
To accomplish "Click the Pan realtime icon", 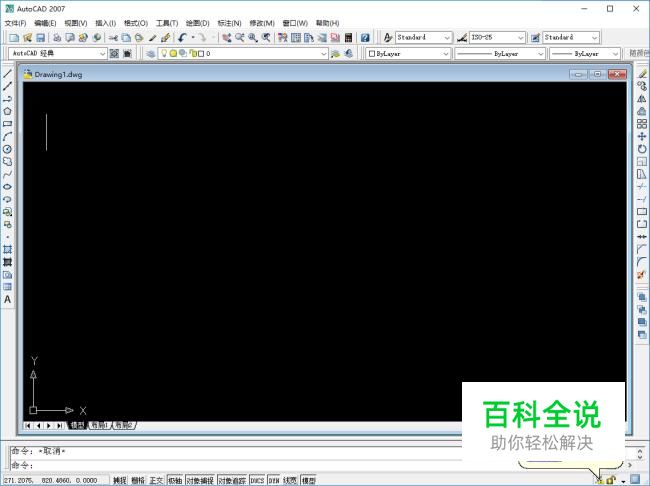I will point(226,38).
